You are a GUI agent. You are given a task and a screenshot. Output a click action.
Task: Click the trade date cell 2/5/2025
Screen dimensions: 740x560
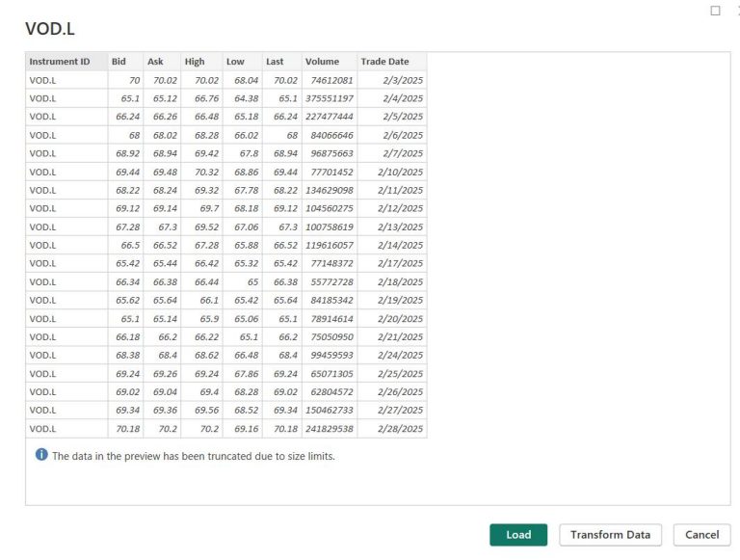392,117
